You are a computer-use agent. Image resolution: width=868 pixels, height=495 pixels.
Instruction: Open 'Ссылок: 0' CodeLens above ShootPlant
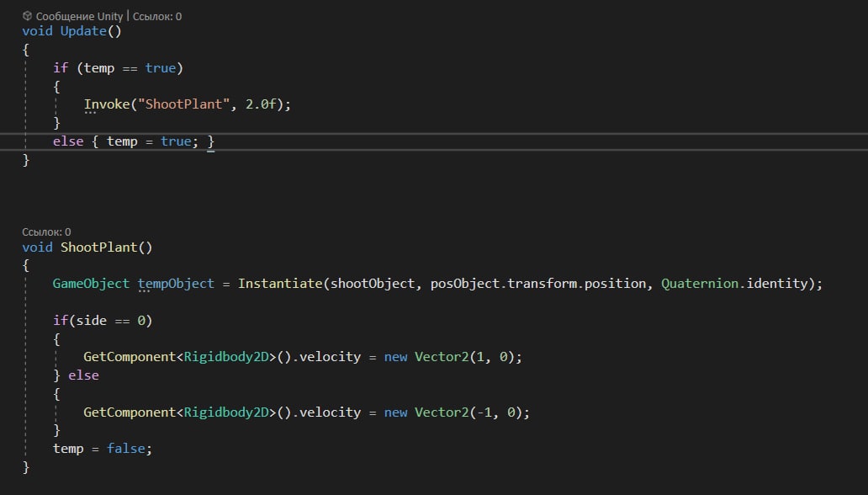pos(46,232)
